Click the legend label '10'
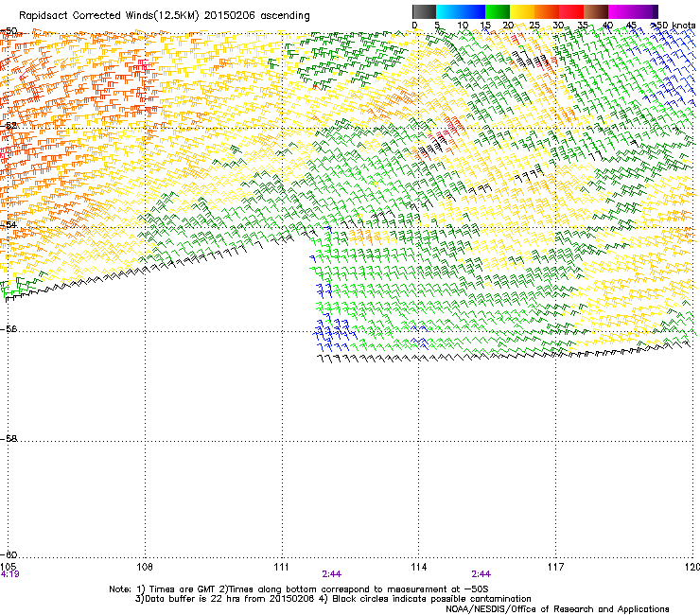This screenshot has height=615, width=700. pyautogui.click(x=463, y=25)
